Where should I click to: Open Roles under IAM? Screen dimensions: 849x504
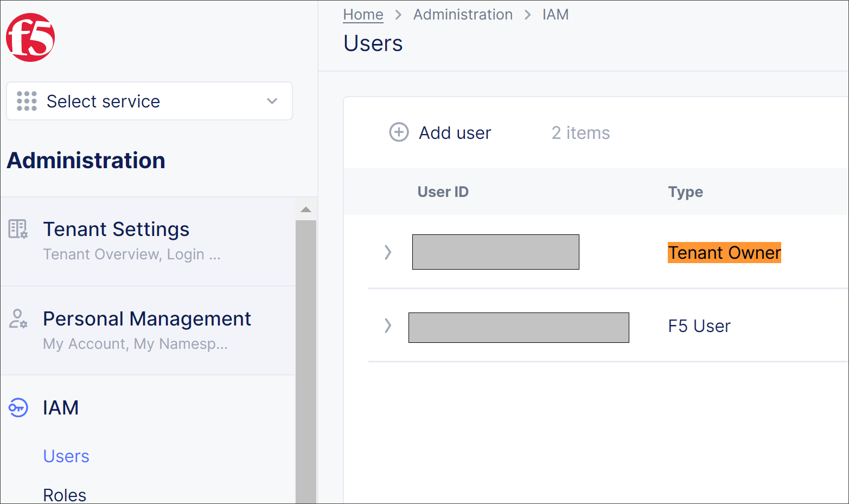pos(65,495)
